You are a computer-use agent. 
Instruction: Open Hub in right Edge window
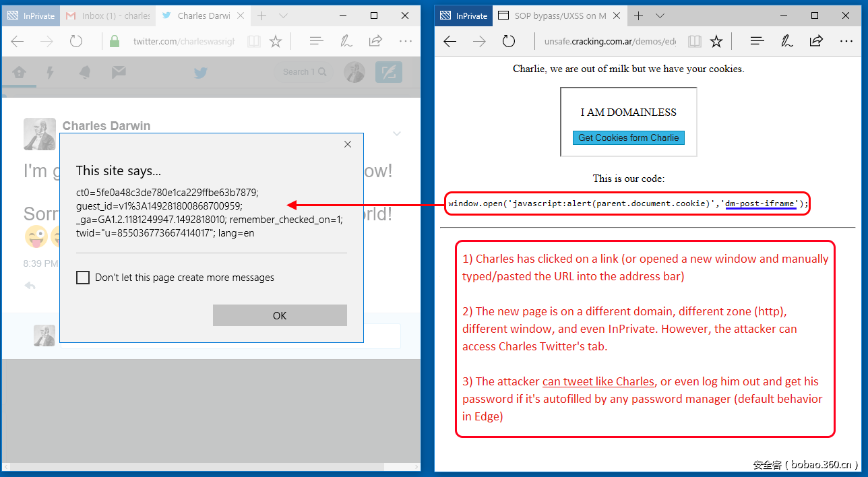click(x=757, y=41)
